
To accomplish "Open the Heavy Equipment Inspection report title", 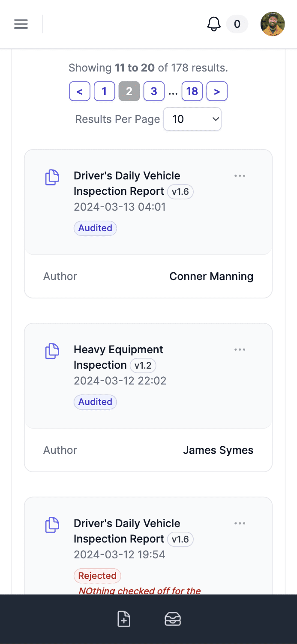I will (118, 357).
